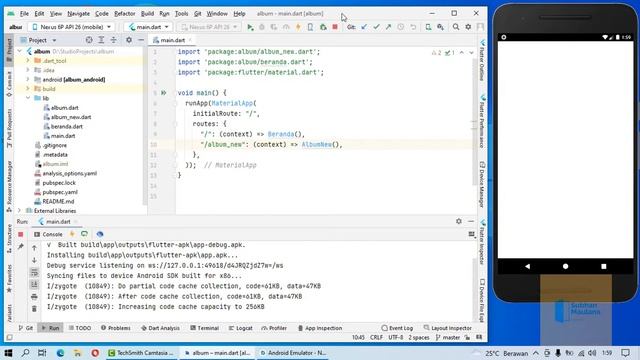Viewport: 640px width, 360px height.
Task: Click emulator Back navigation button
Action: (x=527, y=266)
